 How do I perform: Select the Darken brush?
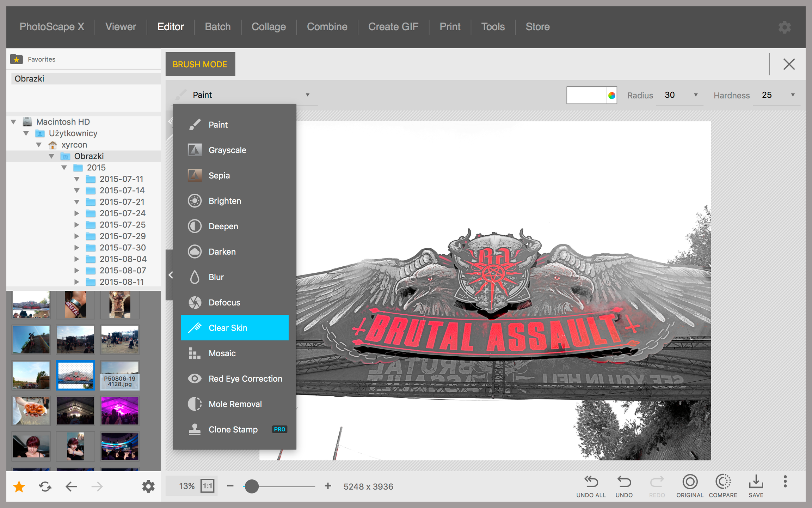[x=234, y=252]
